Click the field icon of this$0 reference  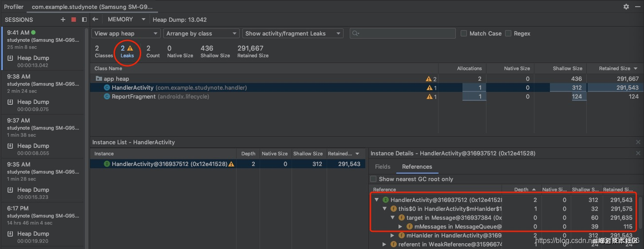coord(393,209)
